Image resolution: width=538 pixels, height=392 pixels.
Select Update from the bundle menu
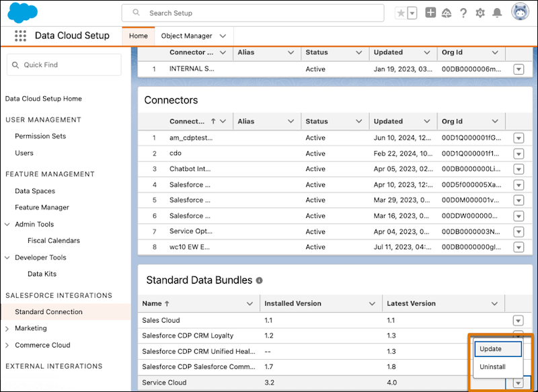point(498,349)
